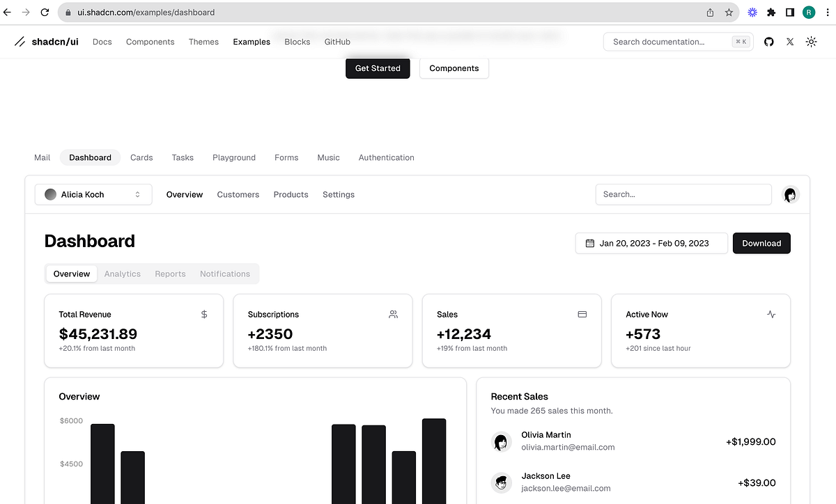Click the calendar icon in the date range picker
Image resolution: width=836 pixels, height=504 pixels.
(x=589, y=243)
